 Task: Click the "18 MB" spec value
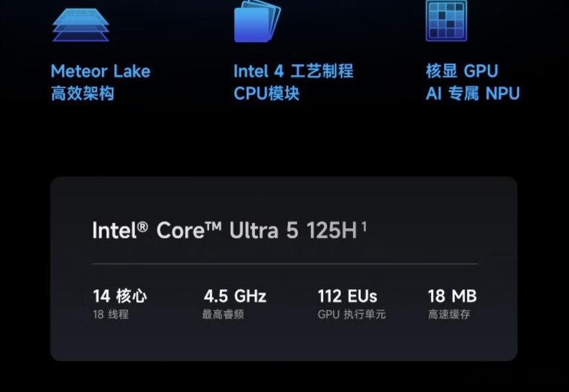(452, 296)
